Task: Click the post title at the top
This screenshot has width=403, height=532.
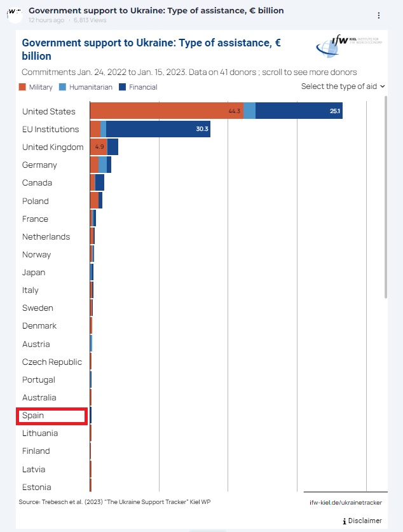Action: [156, 11]
